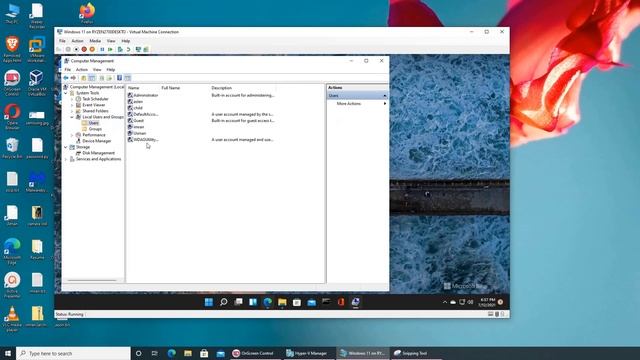
Task: Pause the virtual machine from the toolbar
Action: coord(102,49)
